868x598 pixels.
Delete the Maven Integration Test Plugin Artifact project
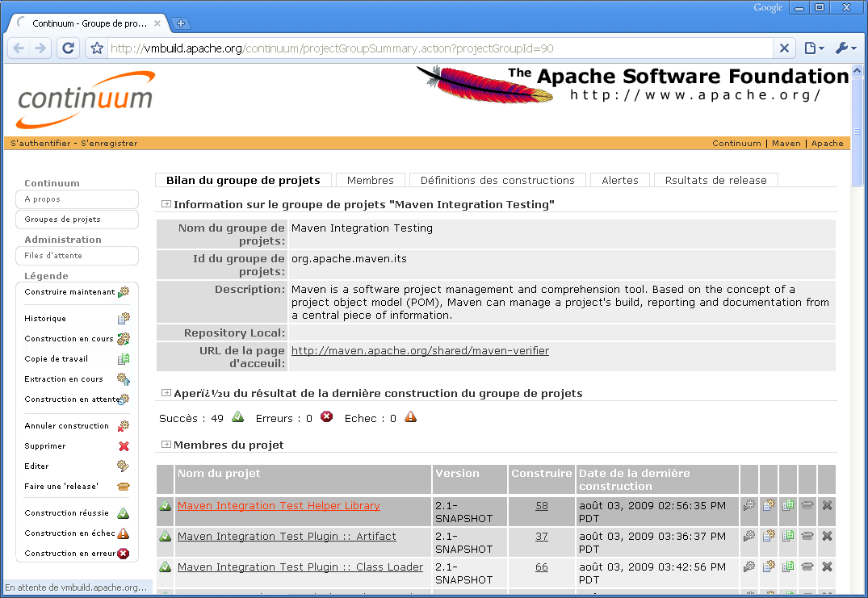click(827, 536)
